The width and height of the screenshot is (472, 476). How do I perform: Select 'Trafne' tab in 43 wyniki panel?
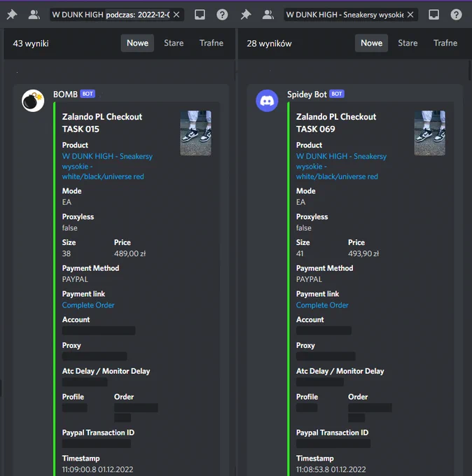point(211,43)
